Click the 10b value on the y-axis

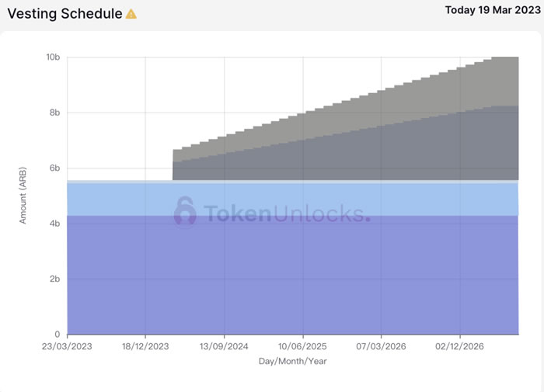click(x=54, y=57)
